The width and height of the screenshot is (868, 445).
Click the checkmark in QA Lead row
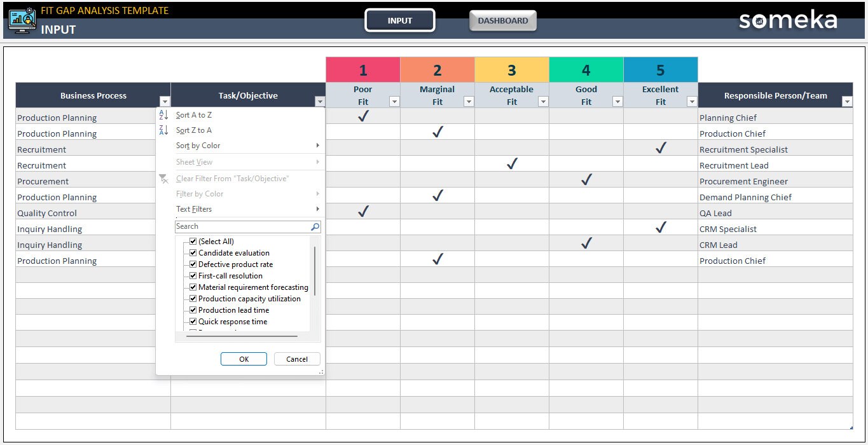(363, 211)
